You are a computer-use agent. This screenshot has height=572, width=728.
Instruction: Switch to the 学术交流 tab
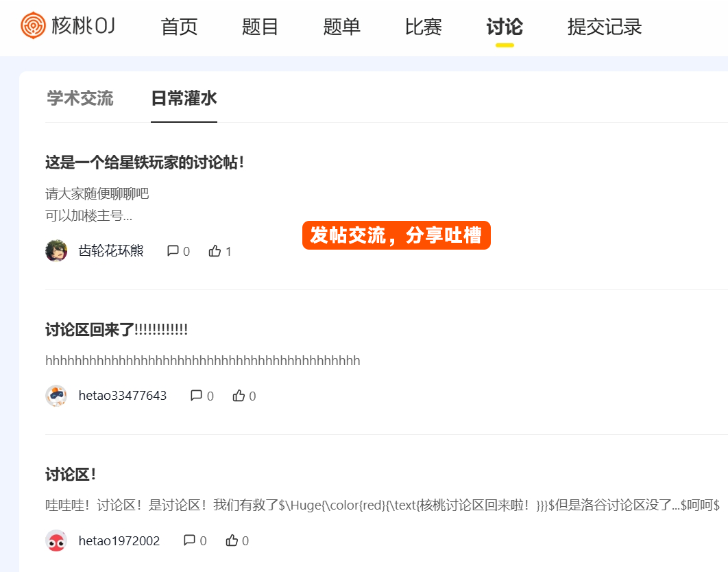(80, 98)
